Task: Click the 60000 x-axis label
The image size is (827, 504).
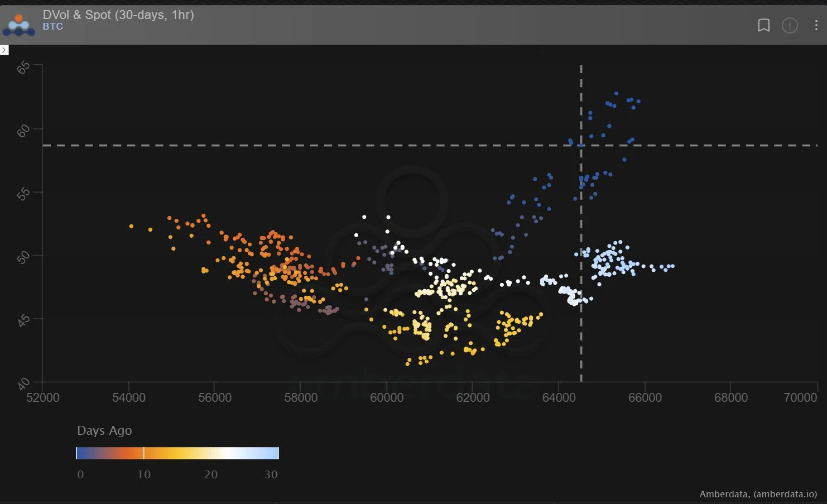Action: (387, 397)
